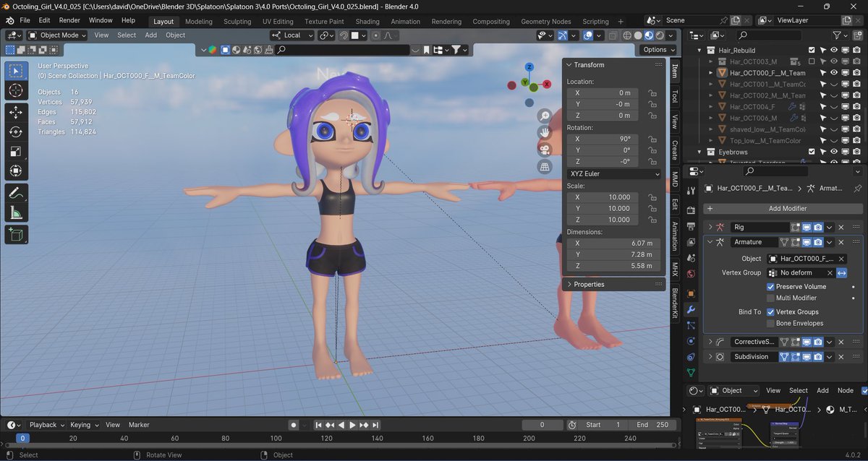
Task: Switch perspective/orthographic with grid icon
Action: point(545,167)
